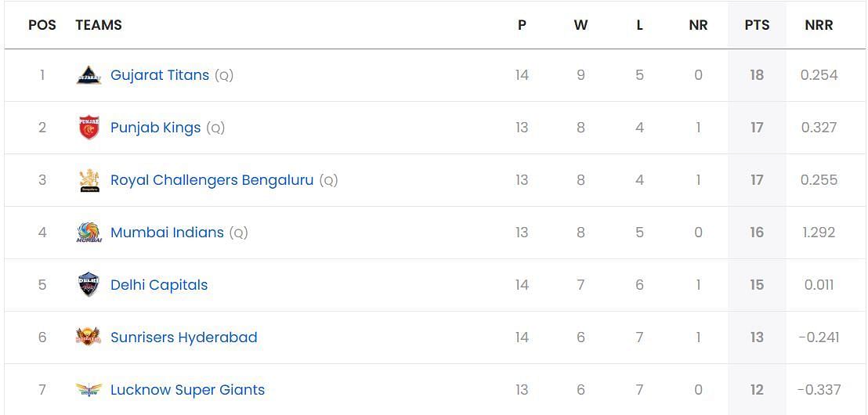Click the POS column header
Image resolution: width=868 pixels, height=415 pixels.
(42, 25)
